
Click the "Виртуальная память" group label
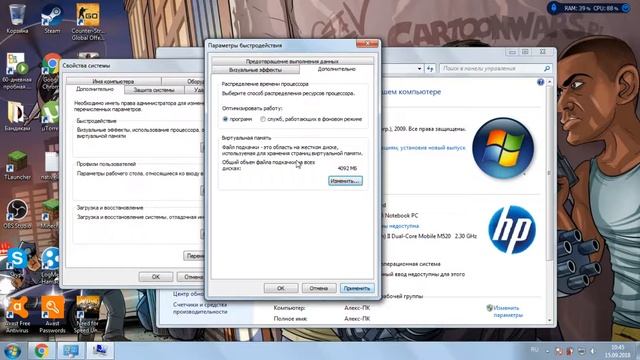pyautogui.click(x=246, y=138)
